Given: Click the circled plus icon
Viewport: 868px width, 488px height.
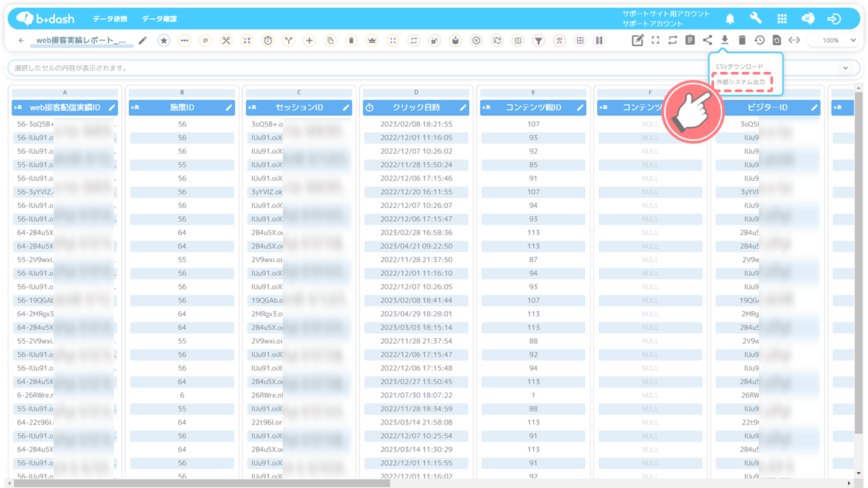Looking at the screenshot, I should point(309,41).
